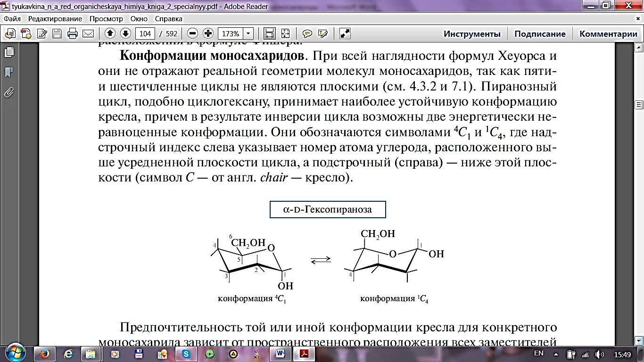Image resolution: width=644 pixels, height=362 pixels.
Task: Fit page width with scrolling icon
Action: 270,33
